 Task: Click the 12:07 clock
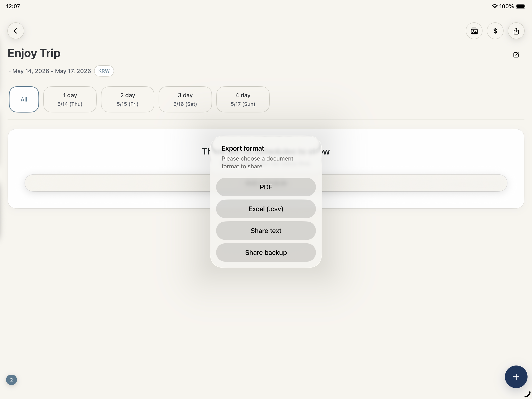13,6
